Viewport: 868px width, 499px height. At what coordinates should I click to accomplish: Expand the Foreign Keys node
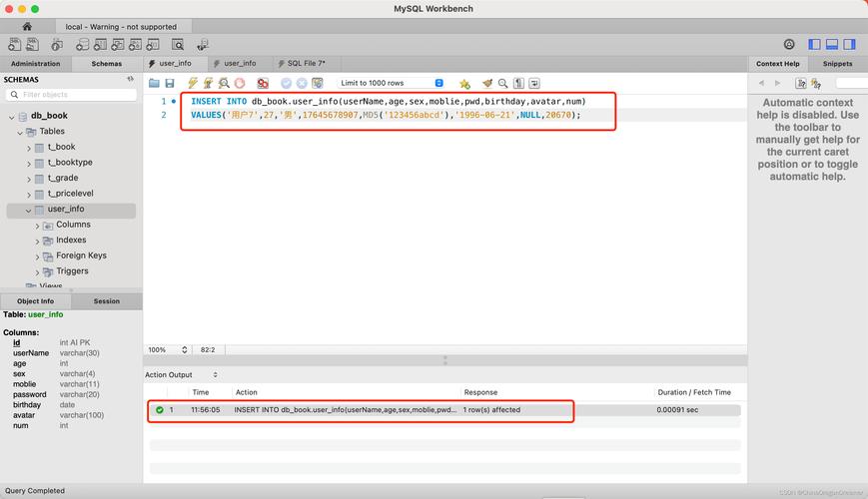coord(38,256)
